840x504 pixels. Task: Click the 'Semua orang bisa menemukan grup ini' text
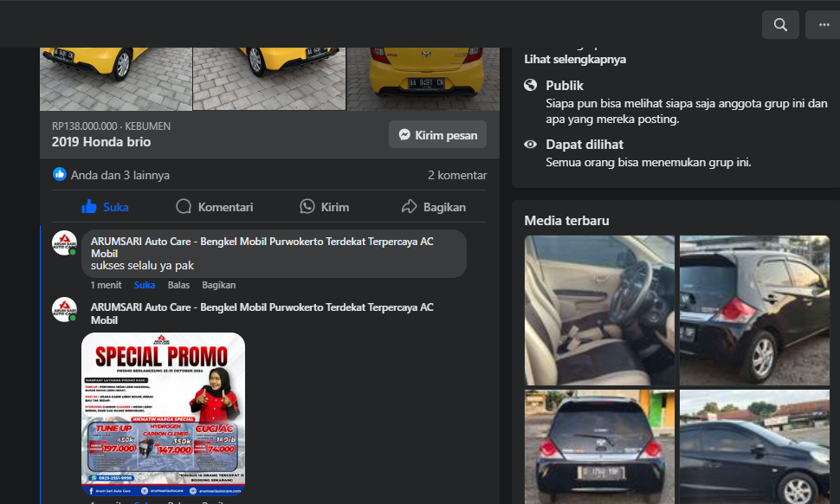click(x=649, y=162)
